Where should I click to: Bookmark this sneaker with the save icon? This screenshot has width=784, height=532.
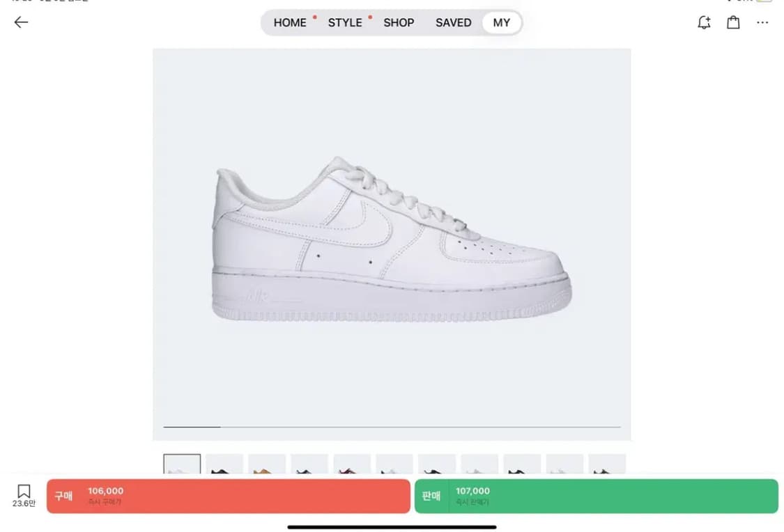pos(24,494)
